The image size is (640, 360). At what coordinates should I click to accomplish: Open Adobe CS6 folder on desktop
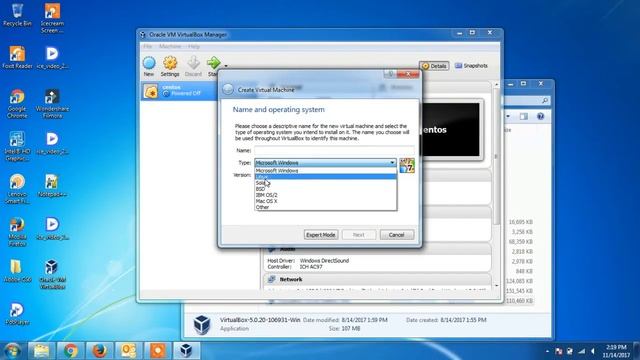[17, 271]
